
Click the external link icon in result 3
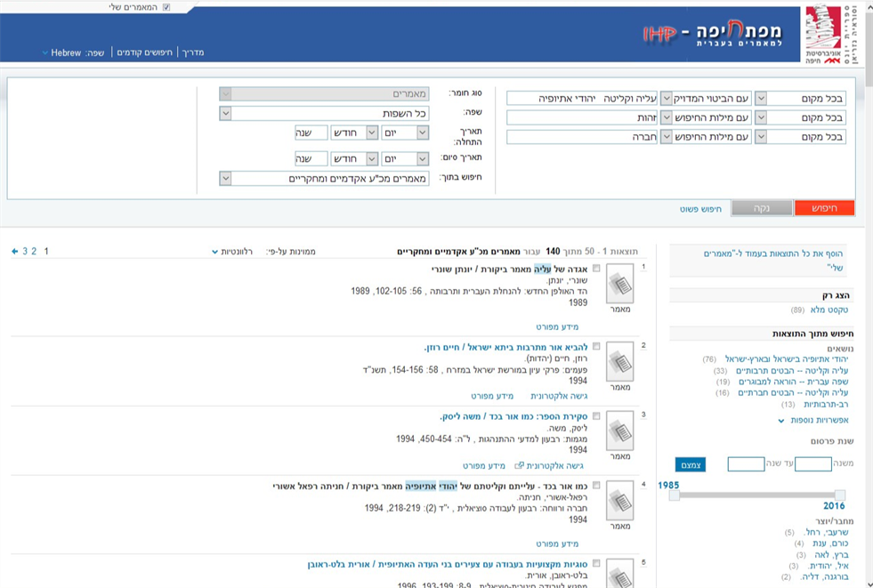pyautogui.click(x=520, y=466)
